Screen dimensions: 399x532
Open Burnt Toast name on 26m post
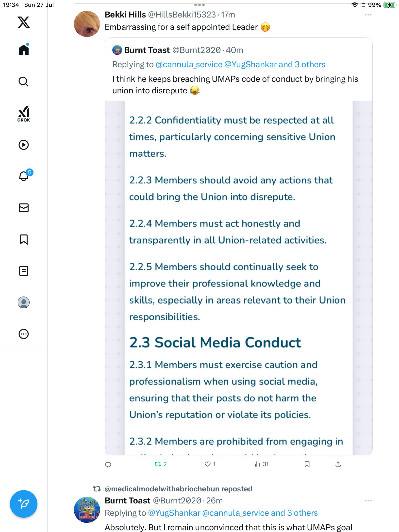pyautogui.click(x=128, y=501)
